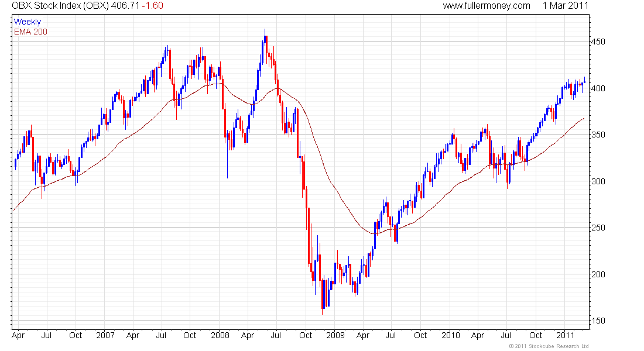Click the 400 price axis label
The height and width of the screenshot is (351, 644).
(598, 88)
